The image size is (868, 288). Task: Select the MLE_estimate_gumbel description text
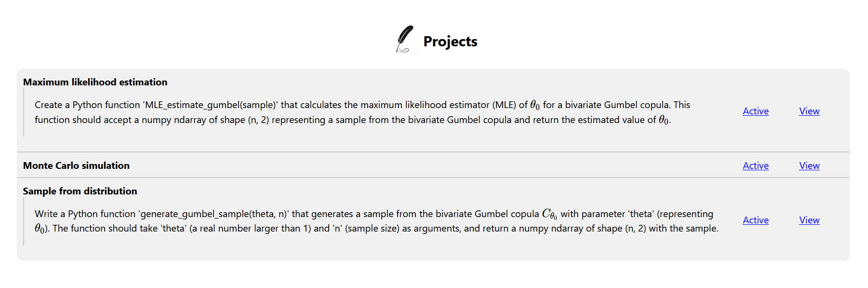[362, 112]
